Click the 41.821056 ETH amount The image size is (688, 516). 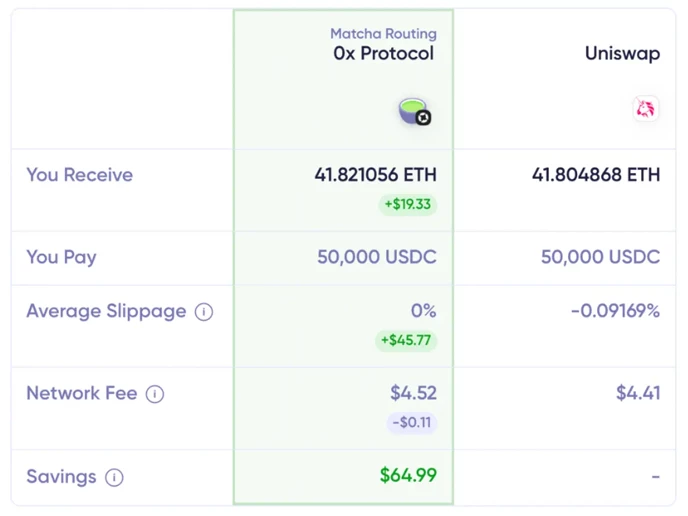click(376, 175)
